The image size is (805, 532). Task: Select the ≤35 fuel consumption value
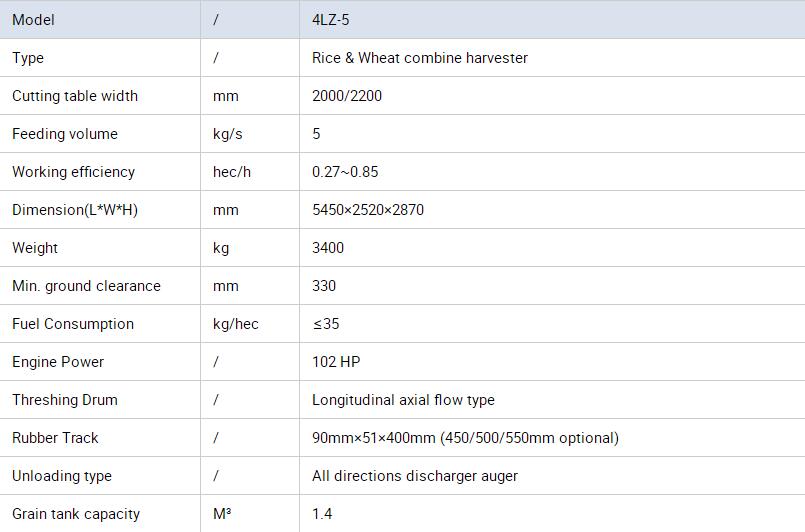point(326,324)
